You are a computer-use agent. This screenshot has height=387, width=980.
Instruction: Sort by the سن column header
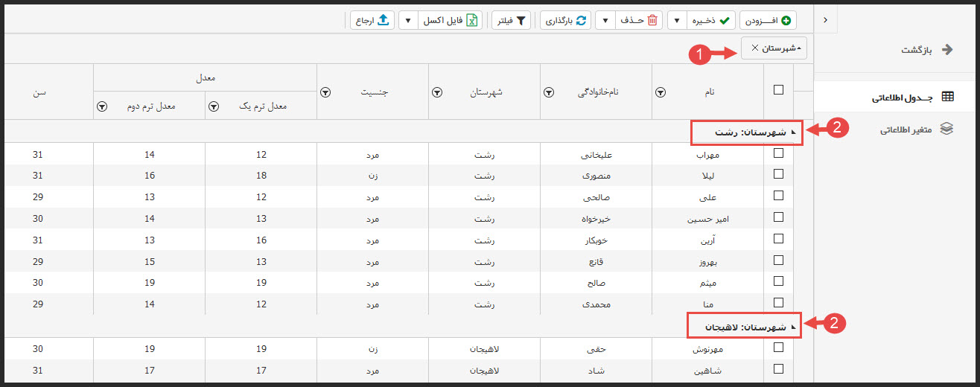[41, 92]
